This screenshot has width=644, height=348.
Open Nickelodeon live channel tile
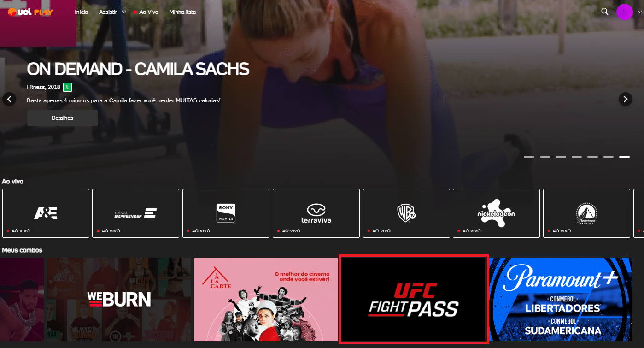coord(496,213)
